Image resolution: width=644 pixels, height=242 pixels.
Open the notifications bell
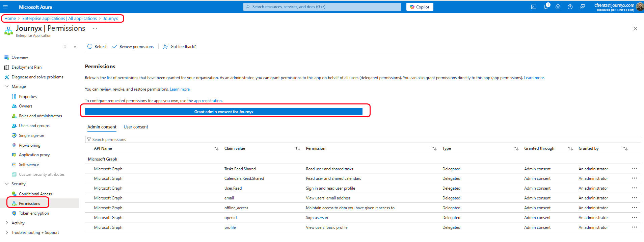(546, 6)
